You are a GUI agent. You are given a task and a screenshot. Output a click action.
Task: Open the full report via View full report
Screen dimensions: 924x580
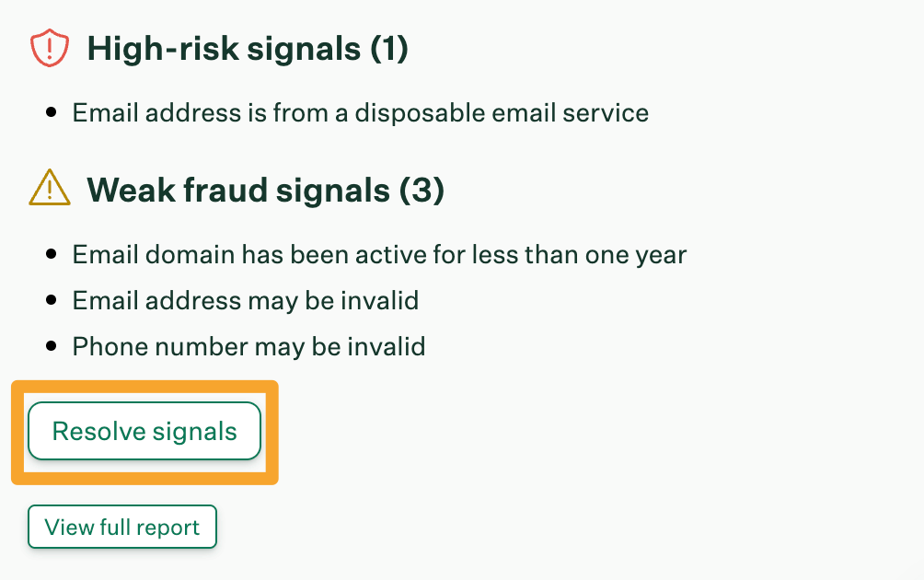coord(121,527)
